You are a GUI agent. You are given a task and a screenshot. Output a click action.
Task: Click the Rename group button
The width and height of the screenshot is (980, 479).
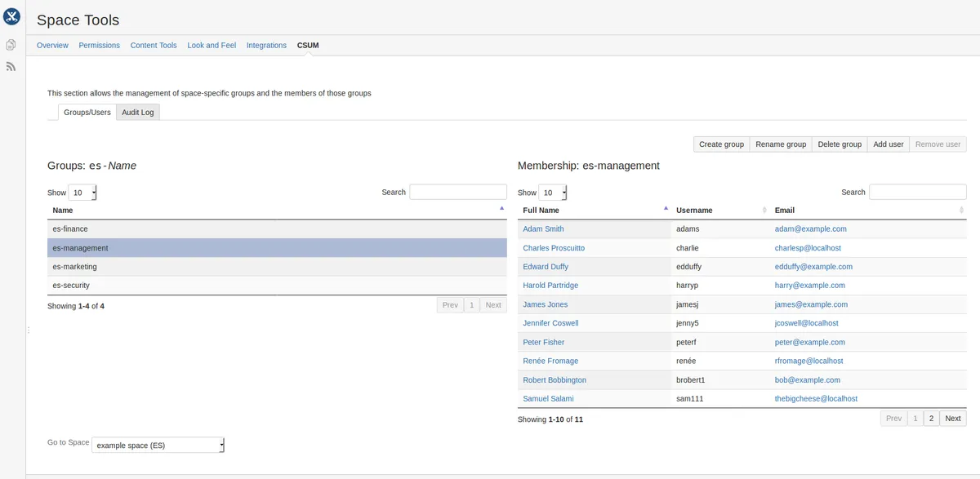pyautogui.click(x=781, y=144)
